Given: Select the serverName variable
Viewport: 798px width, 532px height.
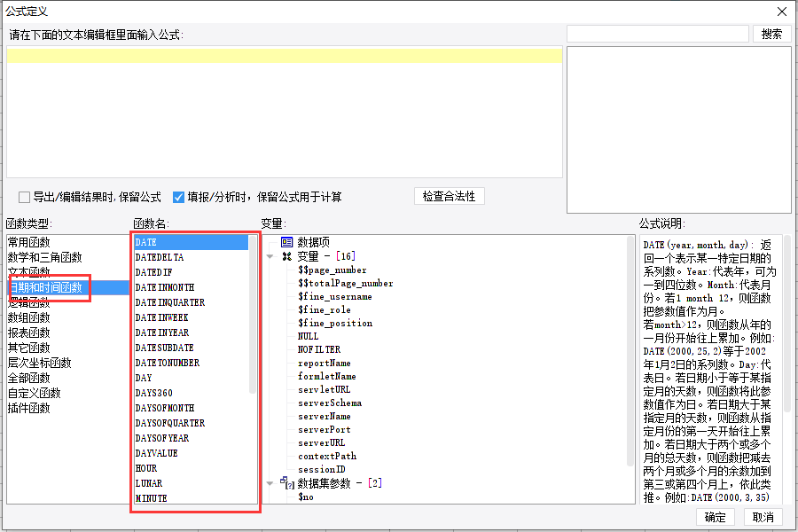Looking at the screenshot, I should (325, 417).
